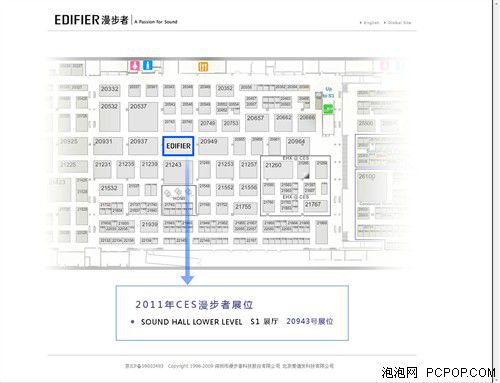Select booth 21253 on the floor map

[225, 169]
